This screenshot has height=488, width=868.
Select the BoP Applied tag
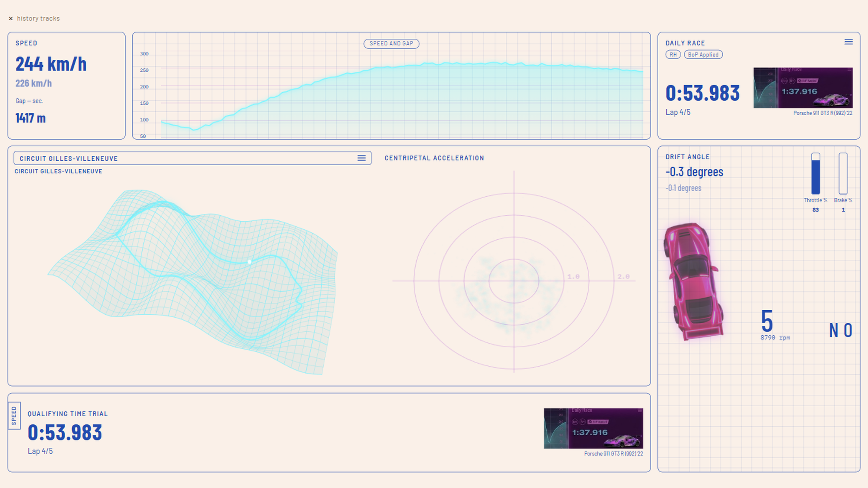point(703,55)
